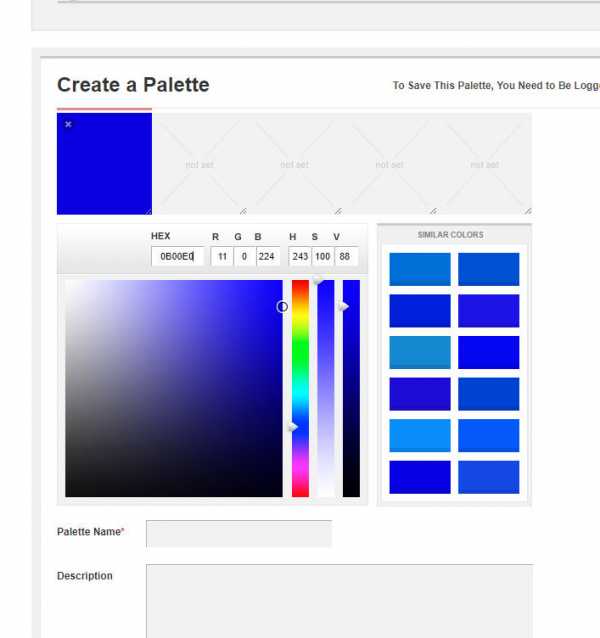Click the resize handle of the blue slot
Viewport: 600px width, 638px height.
(x=148, y=211)
